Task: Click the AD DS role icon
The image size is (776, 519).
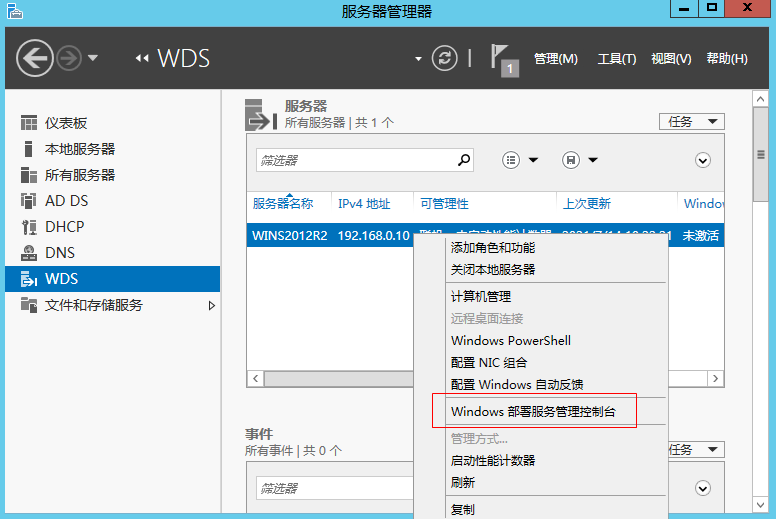Action: [29, 201]
